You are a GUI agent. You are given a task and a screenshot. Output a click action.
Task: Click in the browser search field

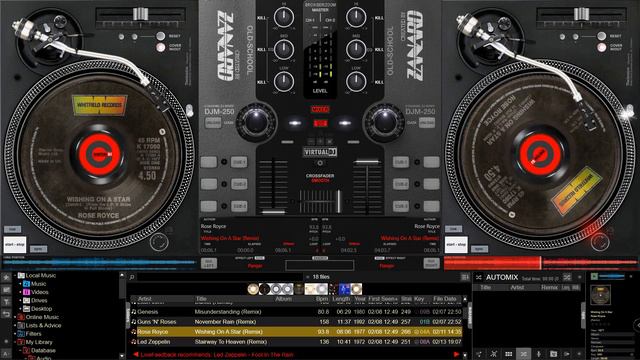220,277
